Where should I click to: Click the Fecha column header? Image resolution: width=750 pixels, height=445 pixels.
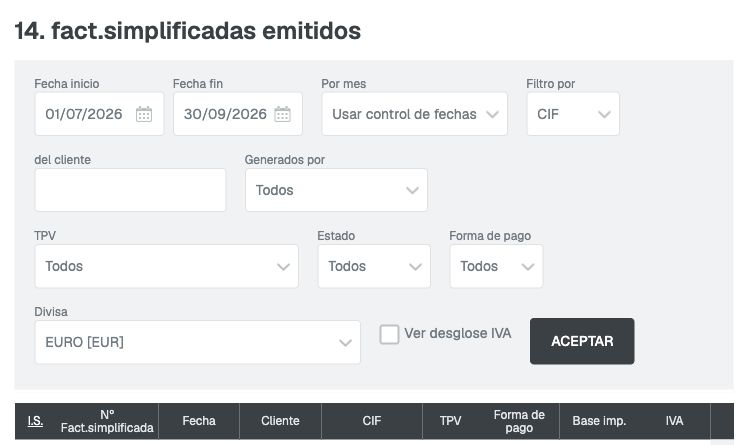point(199,421)
